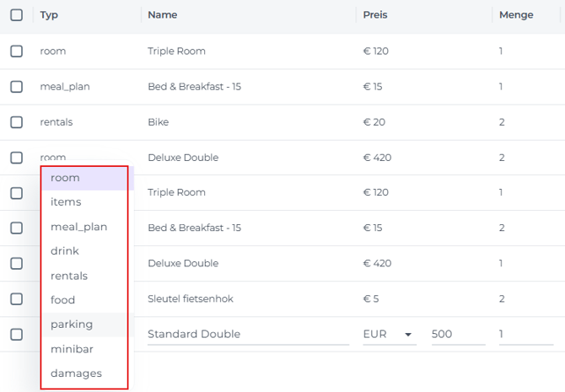The height and width of the screenshot is (392, 565).
Task: Open the EUR currency dropdown
Action: 388,335
